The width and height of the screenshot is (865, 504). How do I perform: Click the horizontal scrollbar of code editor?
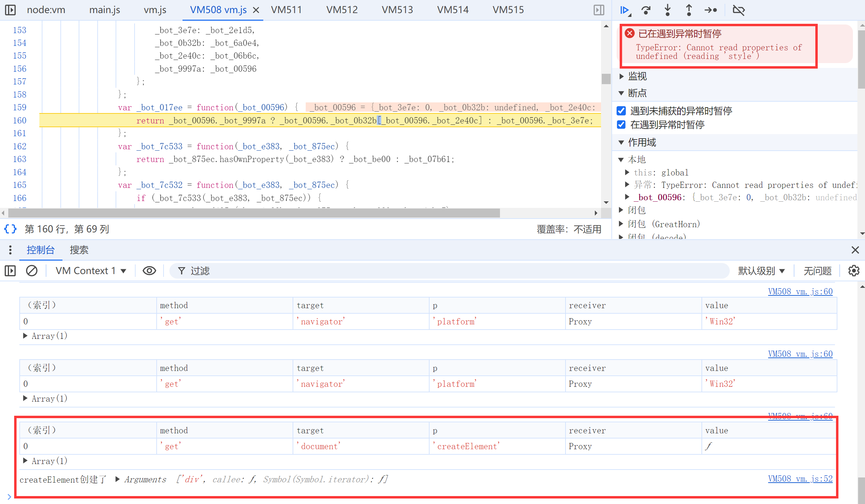[x=254, y=213]
